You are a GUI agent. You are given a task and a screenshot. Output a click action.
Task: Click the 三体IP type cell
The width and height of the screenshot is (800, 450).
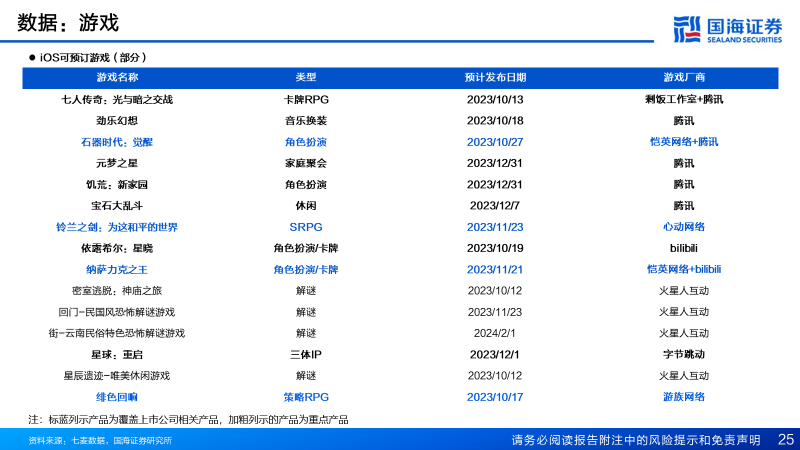pyautogui.click(x=306, y=355)
